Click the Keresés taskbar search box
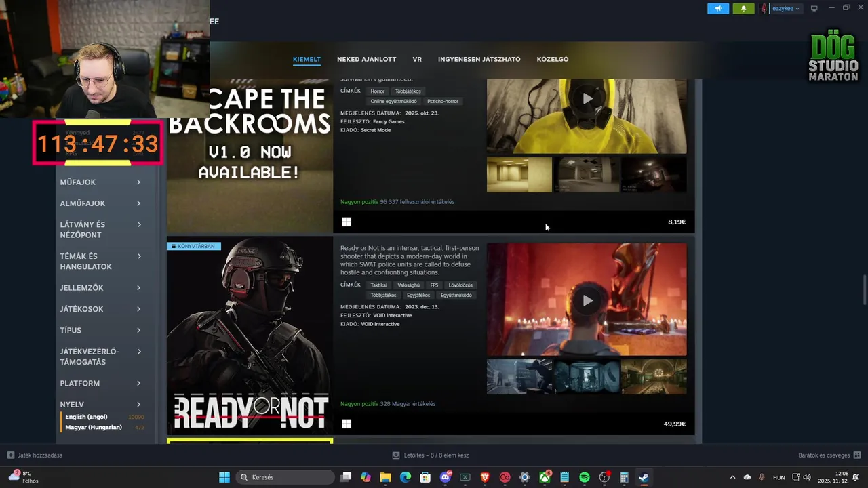Screen dimensions: 868x488 (x=285, y=477)
